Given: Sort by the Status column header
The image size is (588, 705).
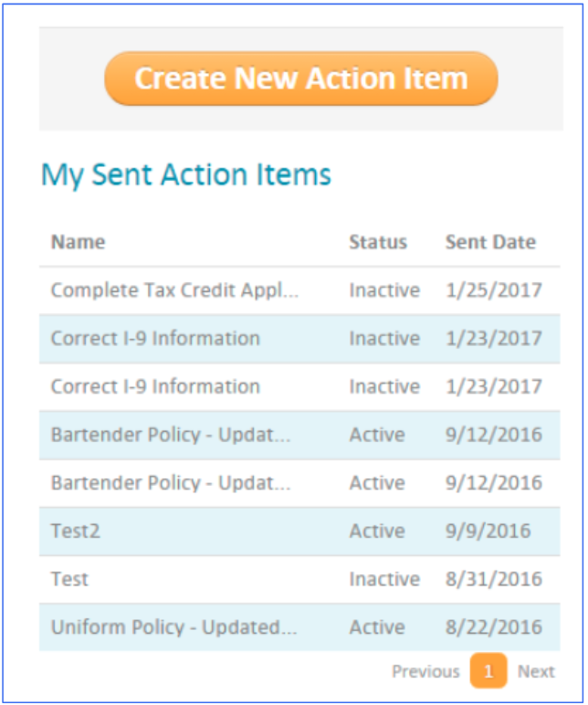Looking at the screenshot, I should tap(377, 242).
